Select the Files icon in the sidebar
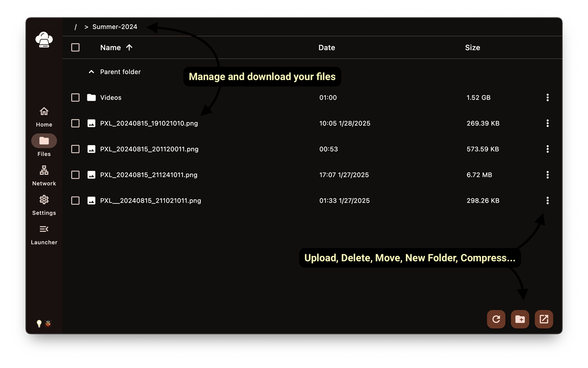Screen dimensions: 588x368 pos(43,140)
